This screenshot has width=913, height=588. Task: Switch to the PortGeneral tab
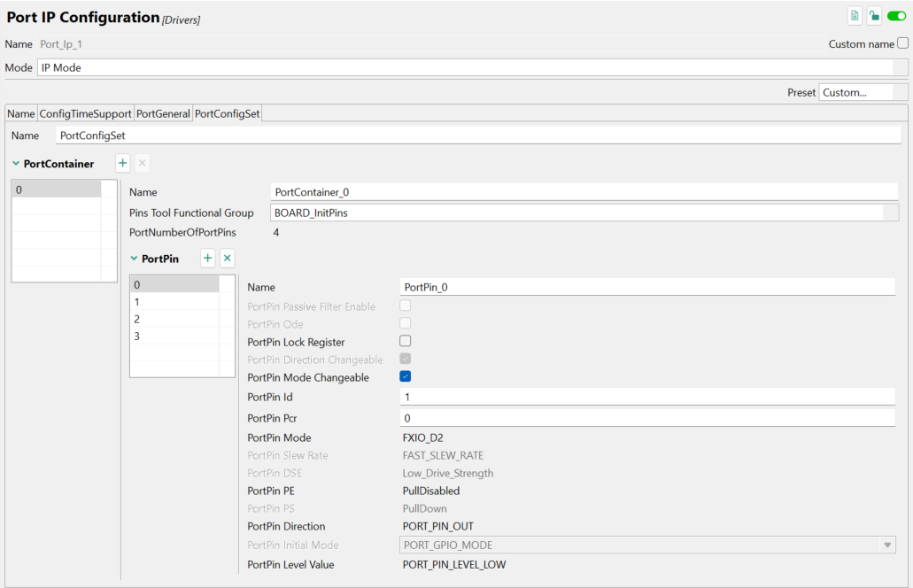point(163,113)
